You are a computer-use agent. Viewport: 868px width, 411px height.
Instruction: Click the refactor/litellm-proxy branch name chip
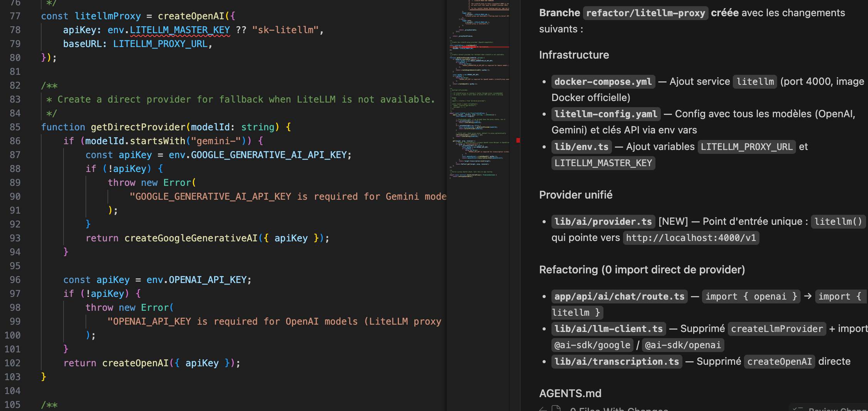point(645,13)
